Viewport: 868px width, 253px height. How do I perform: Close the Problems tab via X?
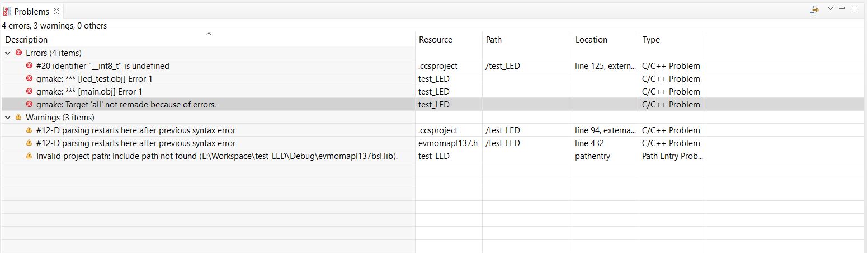point(56,11)
